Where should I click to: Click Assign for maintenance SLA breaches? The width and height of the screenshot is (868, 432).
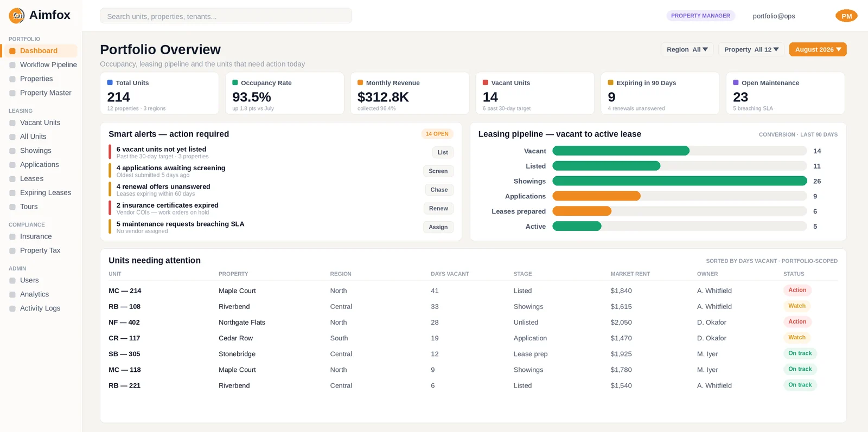click(x=438, y=227)
